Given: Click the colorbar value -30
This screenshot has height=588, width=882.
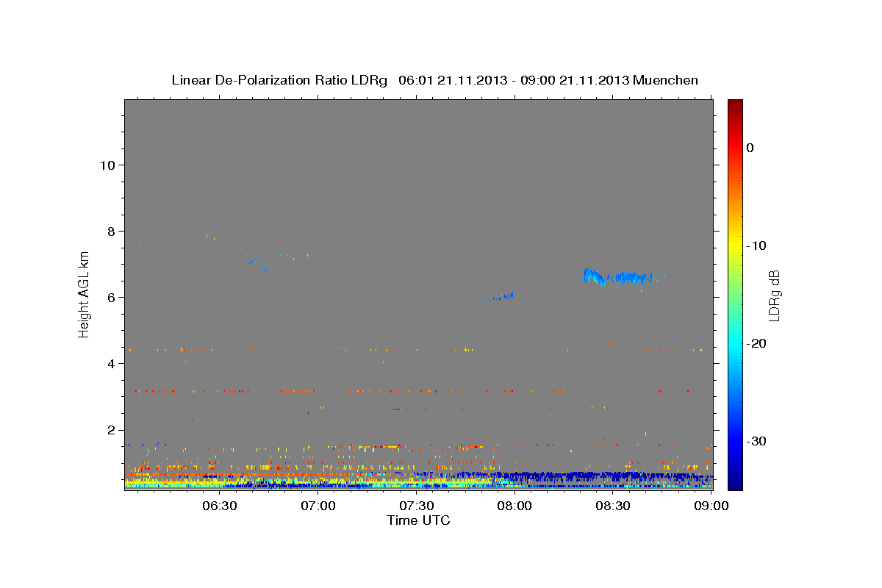Looking at the screenshot, I should (757, 441).
